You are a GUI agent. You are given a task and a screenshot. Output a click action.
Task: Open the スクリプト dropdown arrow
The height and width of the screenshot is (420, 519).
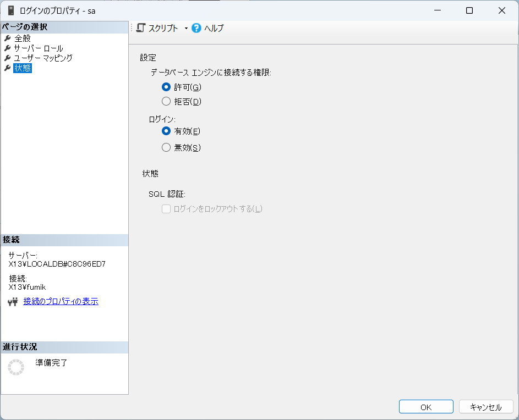(x=186, y=29)
